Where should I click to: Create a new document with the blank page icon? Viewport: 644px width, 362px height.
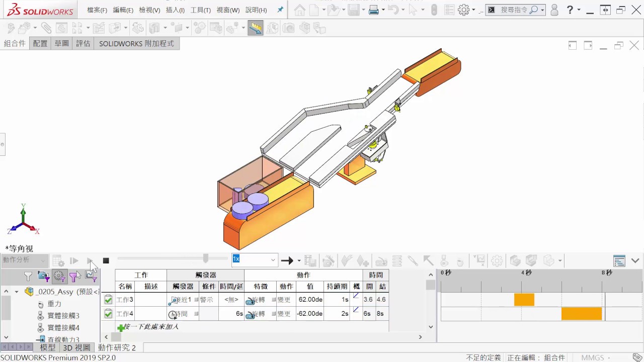314,10
